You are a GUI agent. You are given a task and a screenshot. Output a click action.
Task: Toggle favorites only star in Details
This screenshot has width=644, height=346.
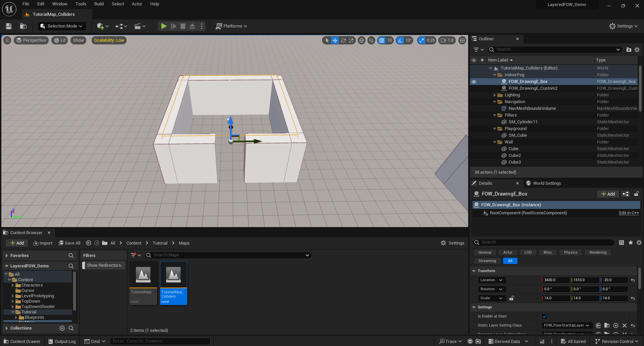631,243
